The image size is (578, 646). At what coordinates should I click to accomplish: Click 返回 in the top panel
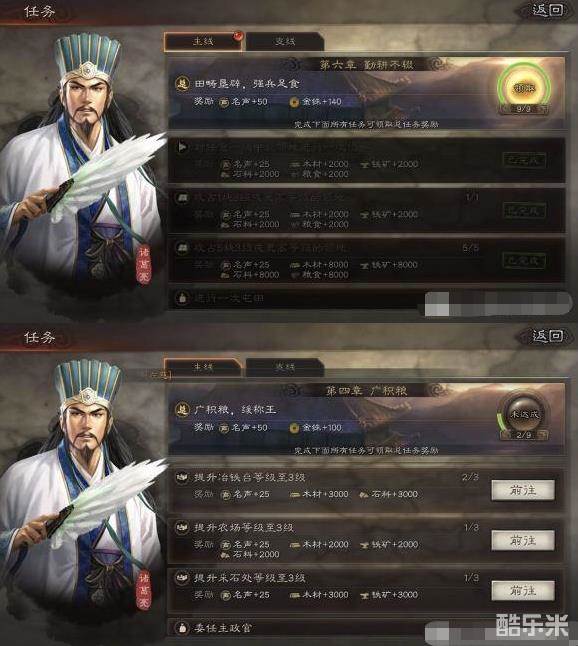click(547, 10)
